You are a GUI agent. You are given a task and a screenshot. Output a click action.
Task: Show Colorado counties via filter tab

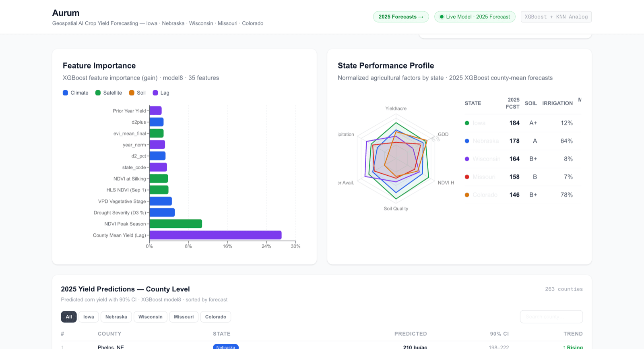point(216,317)
